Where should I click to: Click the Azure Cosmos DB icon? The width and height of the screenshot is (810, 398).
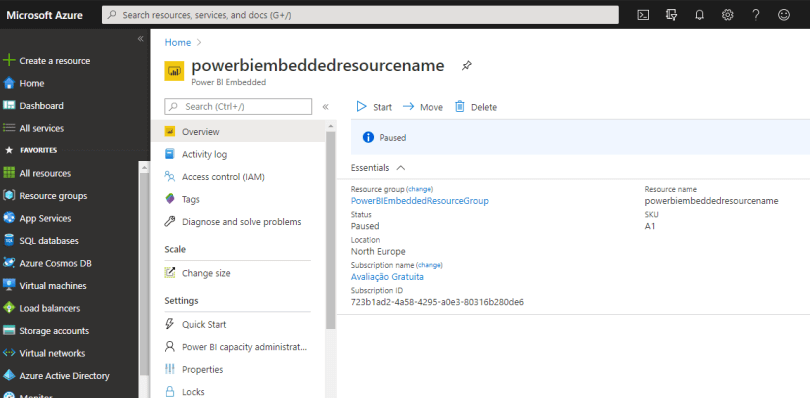[x=9, y=263]
